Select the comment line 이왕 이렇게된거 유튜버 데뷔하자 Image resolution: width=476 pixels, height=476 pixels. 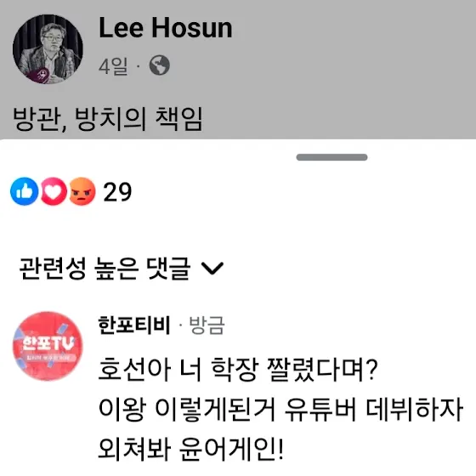click(x=280, y=409)
